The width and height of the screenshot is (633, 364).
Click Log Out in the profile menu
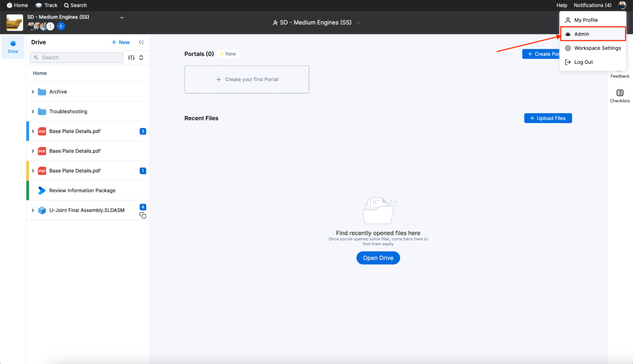click(583, 62)
